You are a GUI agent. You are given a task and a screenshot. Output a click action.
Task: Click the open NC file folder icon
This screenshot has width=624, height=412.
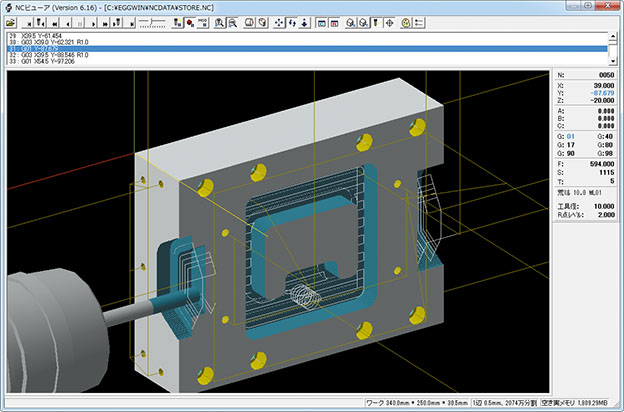click(11, 20)
